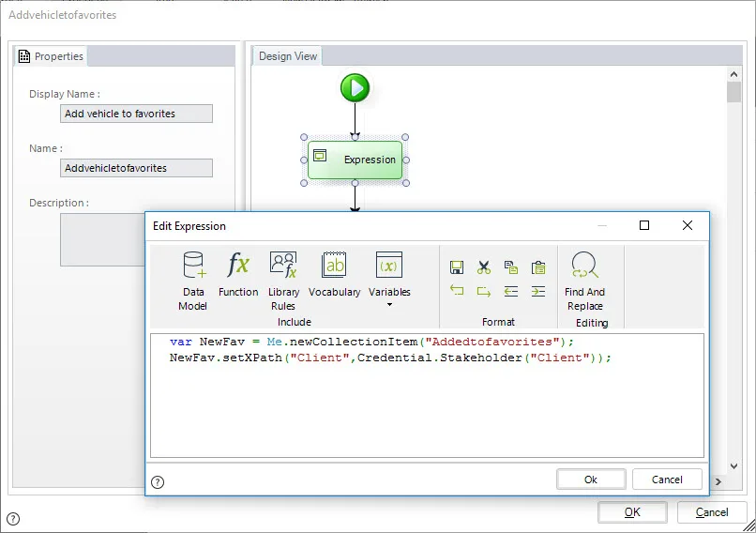Open help in Edit Expression dialog
The height and width of the screenshot is (533, 756).
coord(158,482)
